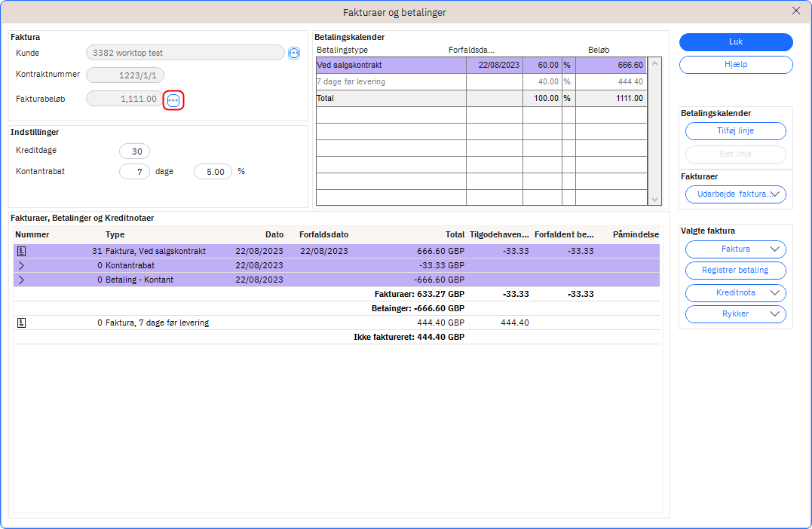Click the Luk button
The height and width of the screenshot is (529, 812).
pos(735,42)
